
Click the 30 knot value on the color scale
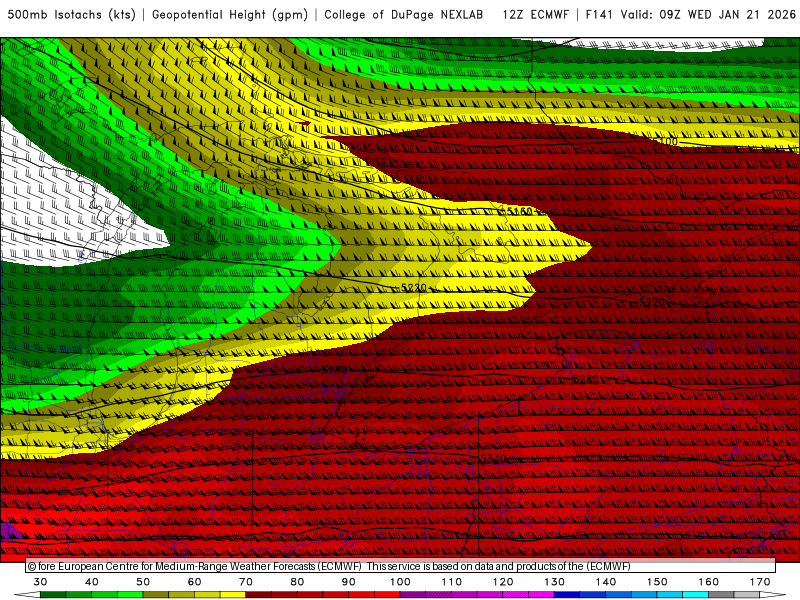pos(40,582)
